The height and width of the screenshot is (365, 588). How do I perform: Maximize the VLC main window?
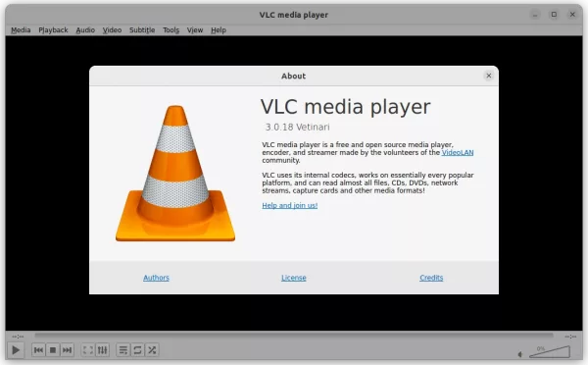pyautogui.click(x=554, y=15)
